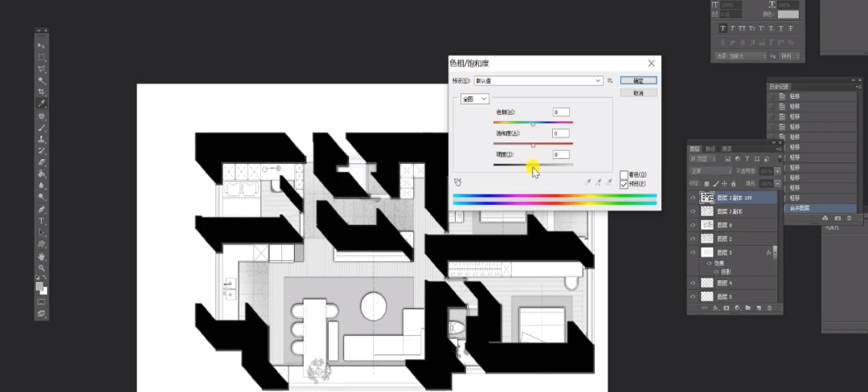Select the Zoom tool
Viewport: 868px width, 392px height.
42,268
